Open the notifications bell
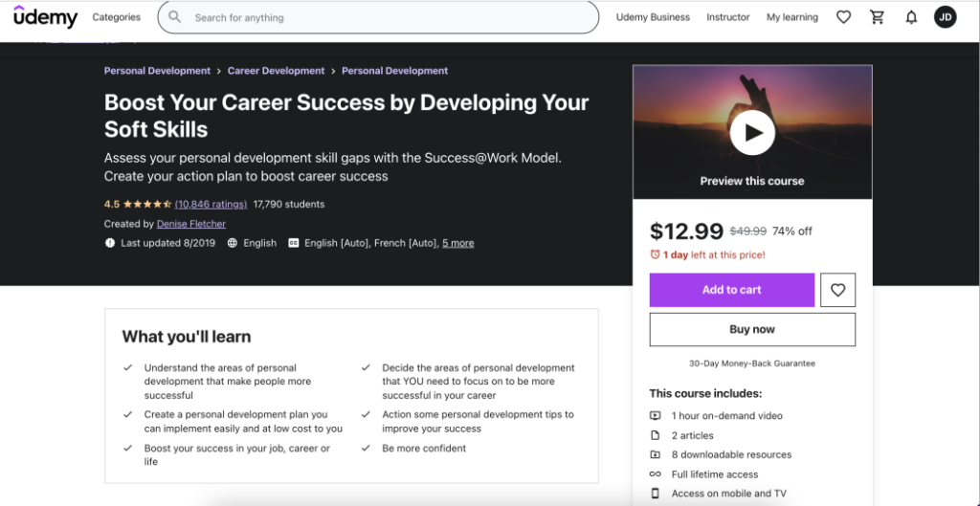Screen dimensions: 980x506 click(x=911, y=17)
